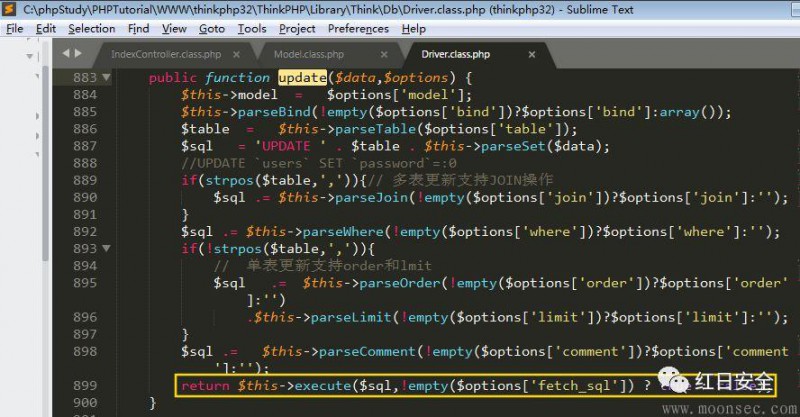Open the Selection menu
Screen dimensions: 800x417
point(92,29)
